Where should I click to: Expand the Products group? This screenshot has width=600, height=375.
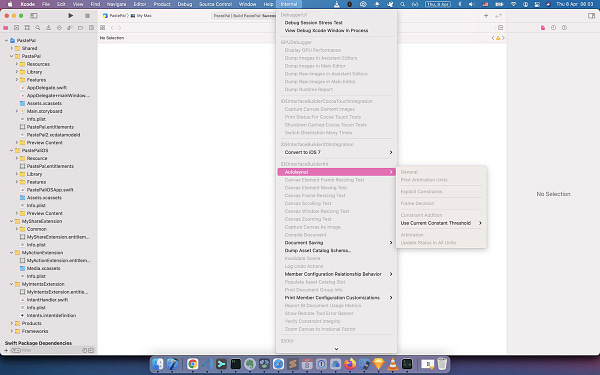pyautogui.click(x=12, y=323)
